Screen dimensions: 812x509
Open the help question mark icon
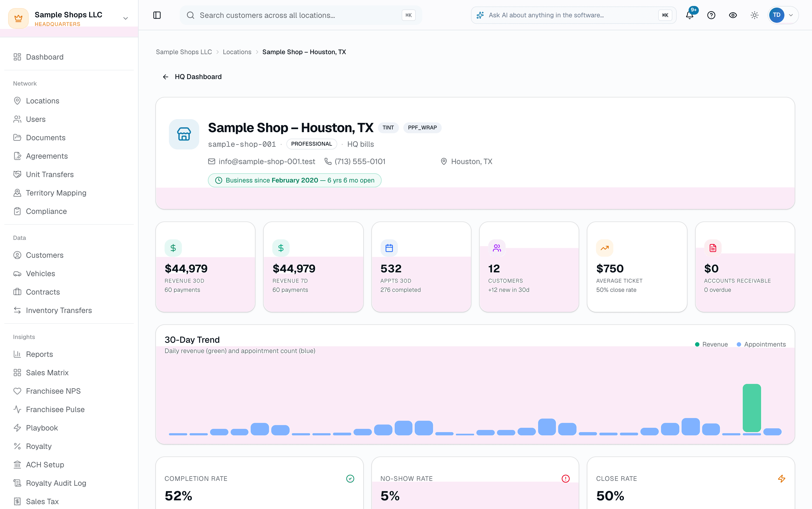(x=711, y=15)
